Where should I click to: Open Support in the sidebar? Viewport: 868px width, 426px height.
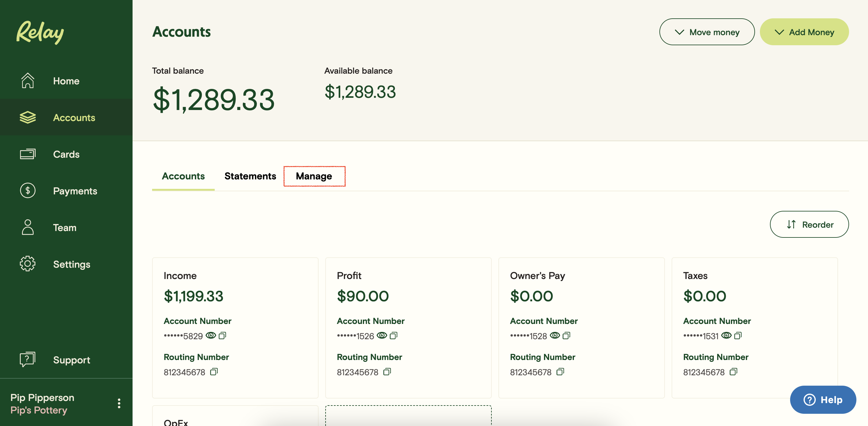pos(66,360)
